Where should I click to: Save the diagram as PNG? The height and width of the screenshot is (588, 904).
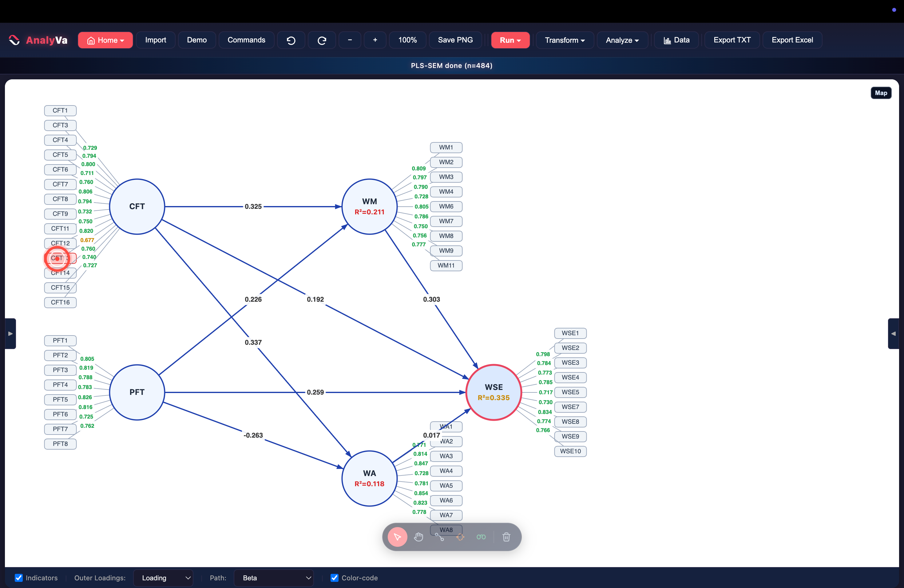[x=455, y=40]
